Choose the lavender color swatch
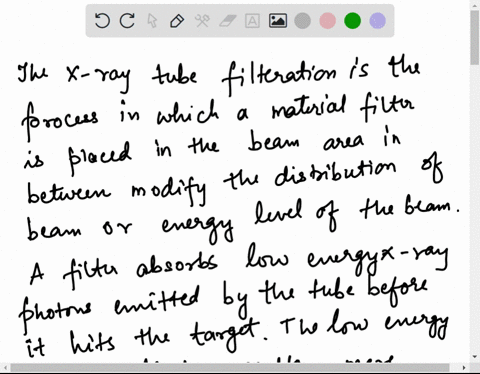This screenshot has width=480, height=374. click(378, 21)
